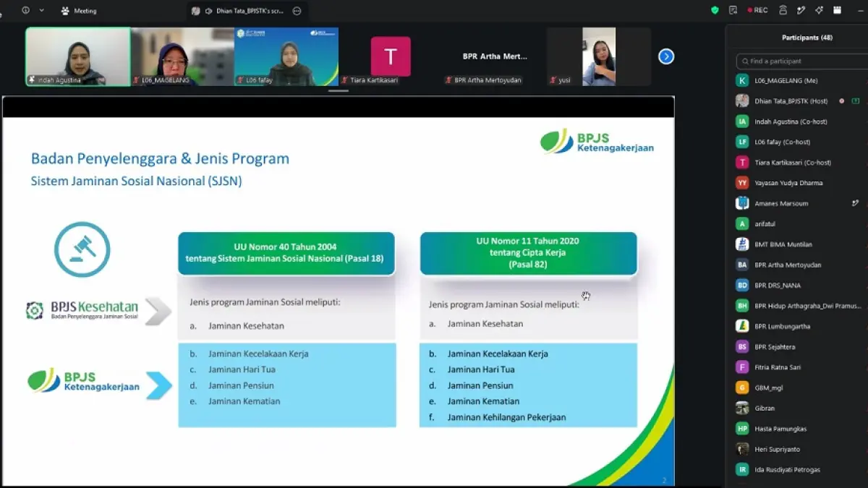Click the recording dot next to Dhian Tata

coord(841,101)
